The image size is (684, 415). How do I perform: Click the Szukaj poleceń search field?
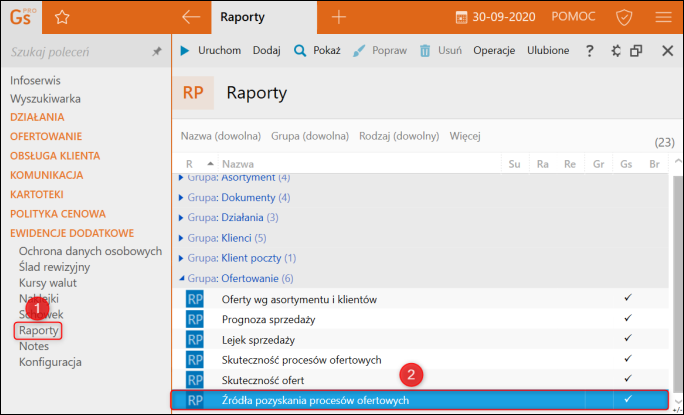[x=75, y=51]
